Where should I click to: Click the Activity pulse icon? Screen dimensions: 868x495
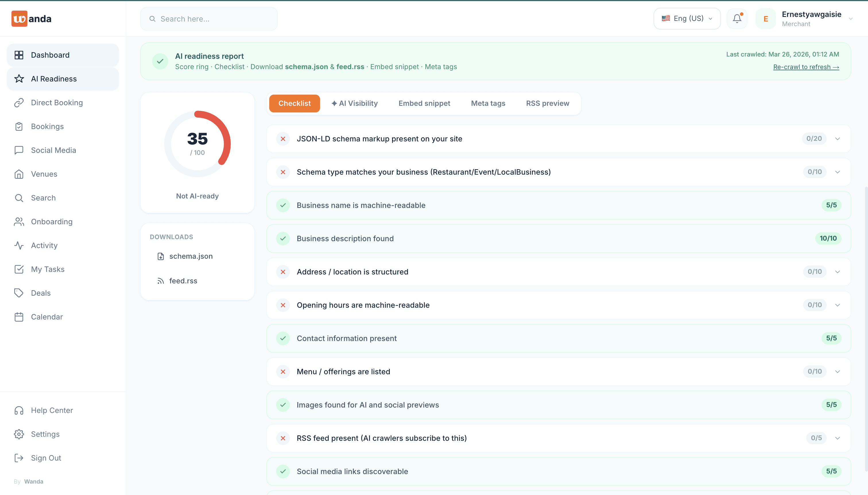click(19, 245)
